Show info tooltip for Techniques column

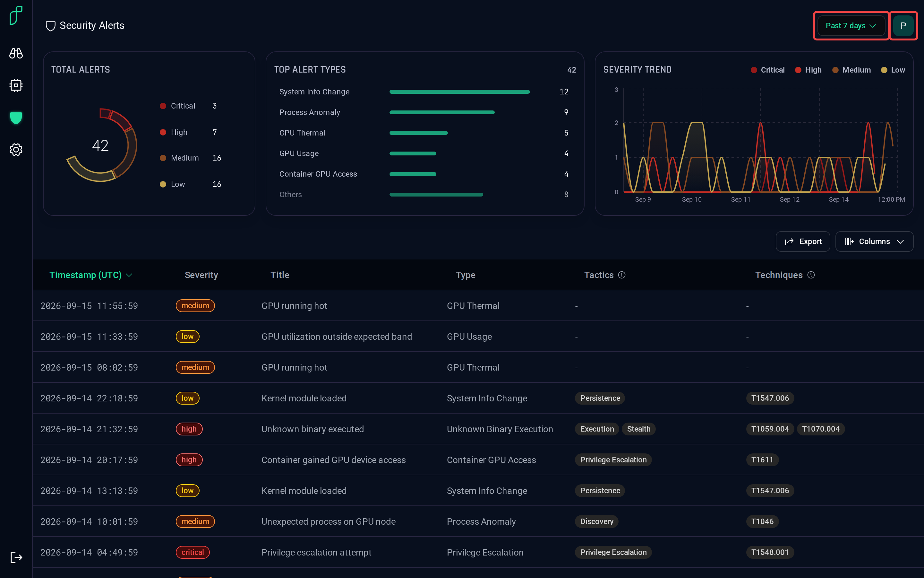811,275
